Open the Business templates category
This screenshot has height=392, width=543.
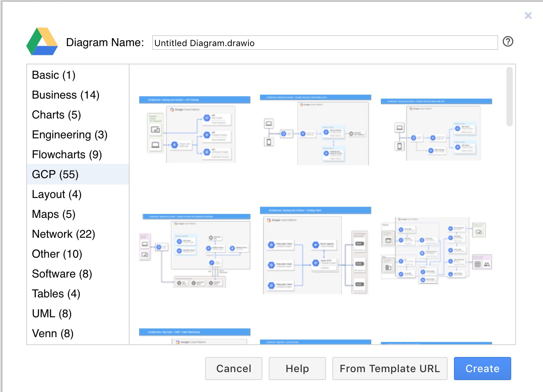65,95
